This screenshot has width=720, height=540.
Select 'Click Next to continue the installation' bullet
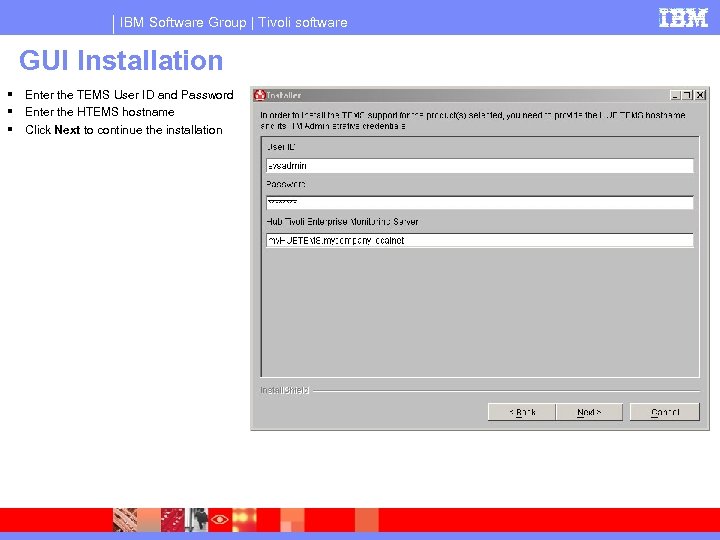coord(124,130)
